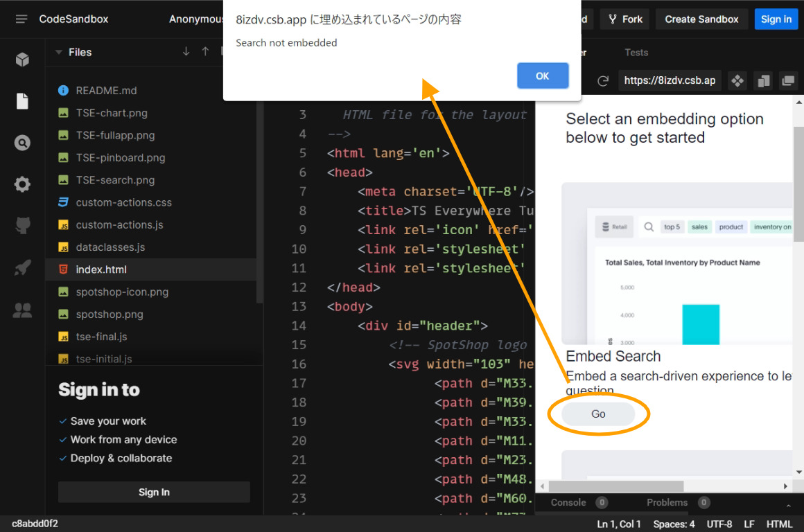Open the Project Info panel from the sidebar
Viewport: 804px width, 532px height.
[21, 59]
